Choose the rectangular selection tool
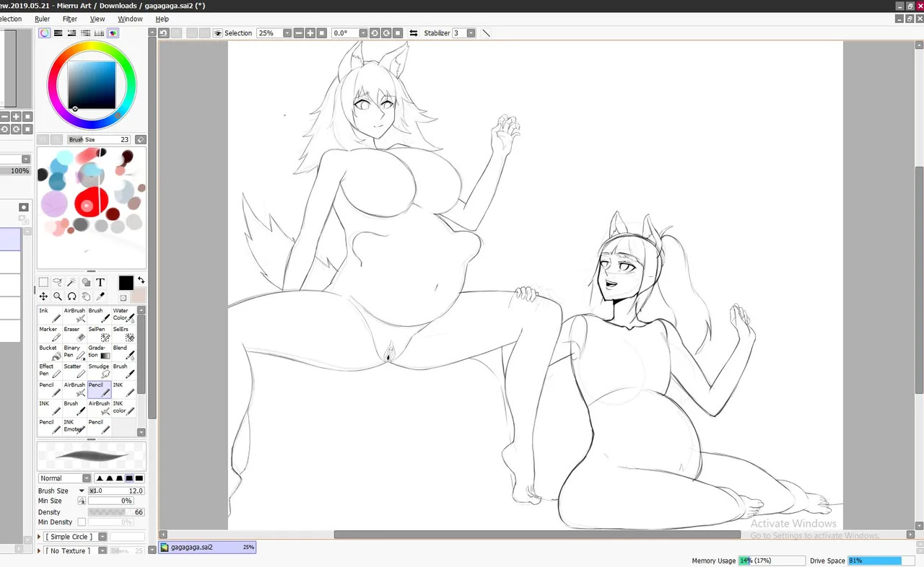This screenshot has height=567, width=924. (43, 282)
